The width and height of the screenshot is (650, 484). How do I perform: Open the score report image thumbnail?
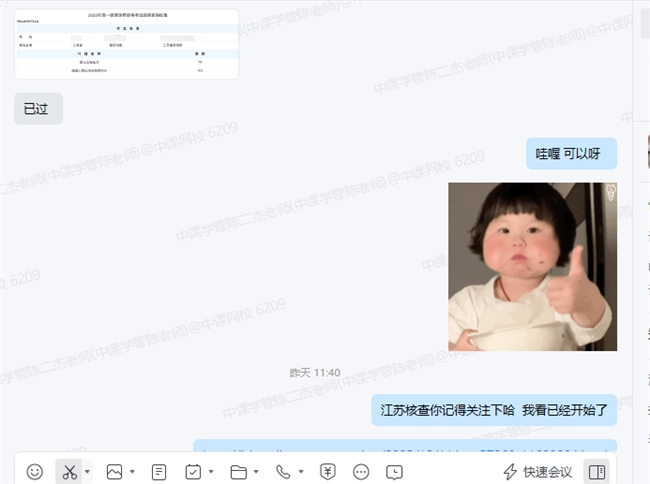[x=127, y=43]
